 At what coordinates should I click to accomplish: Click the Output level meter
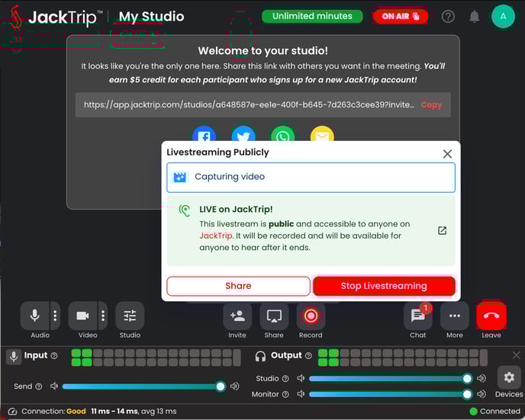tap(403, 357)
